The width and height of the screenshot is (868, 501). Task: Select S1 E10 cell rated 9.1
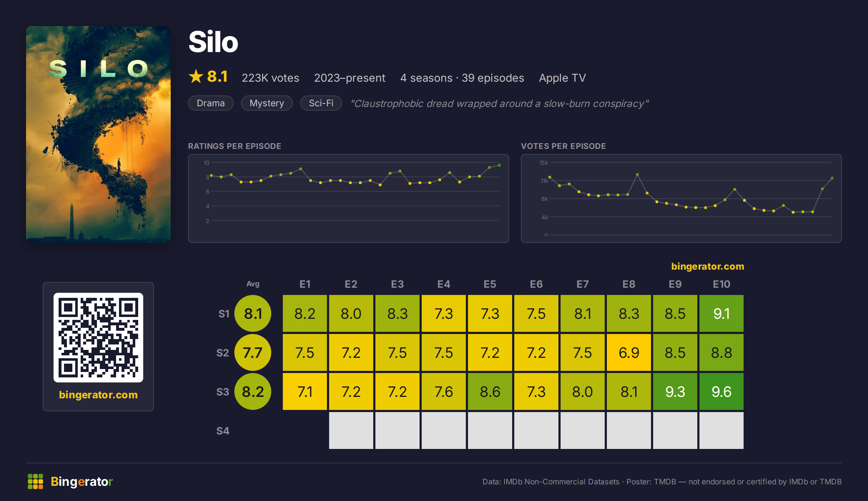pos(722,313)
